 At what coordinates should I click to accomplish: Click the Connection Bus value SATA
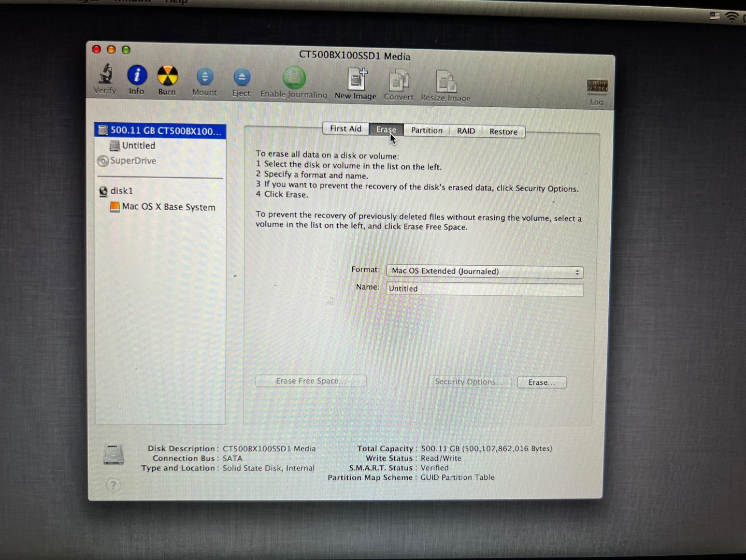tap(233, 458)
